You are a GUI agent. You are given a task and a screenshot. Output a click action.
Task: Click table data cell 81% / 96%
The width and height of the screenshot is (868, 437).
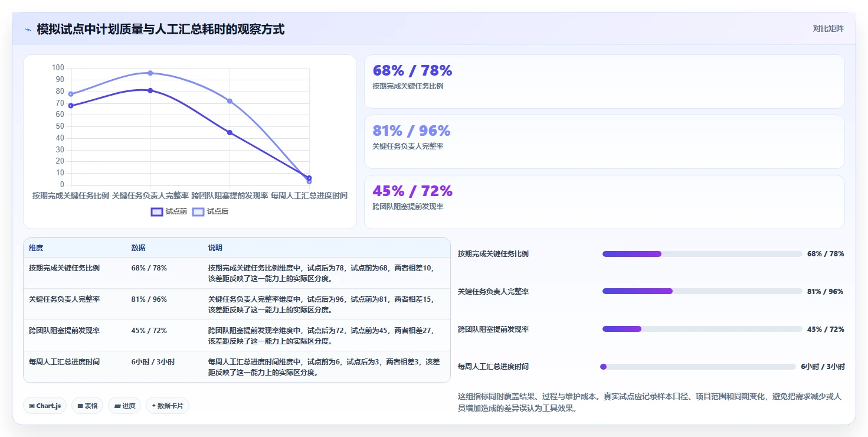coord(149,299)
